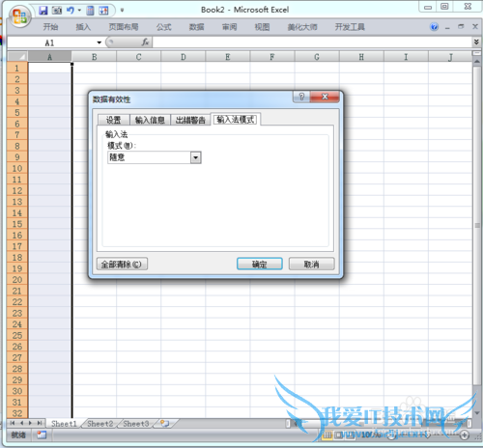483x448 pixels.
Task: Click the 全部清除 button
Action: (122, 265)
